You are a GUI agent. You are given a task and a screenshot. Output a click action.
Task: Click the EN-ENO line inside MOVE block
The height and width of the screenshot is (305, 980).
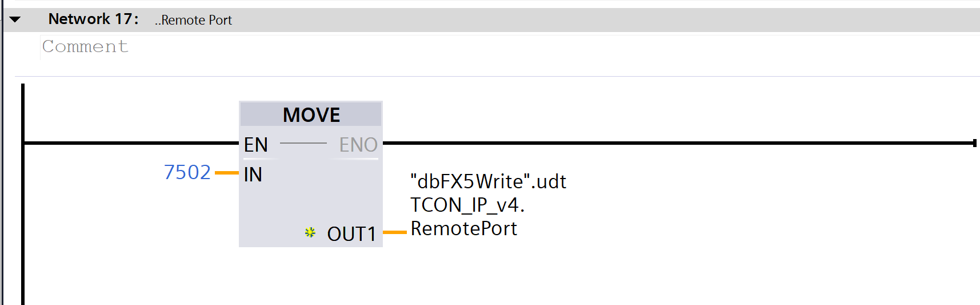click(303, 143)
